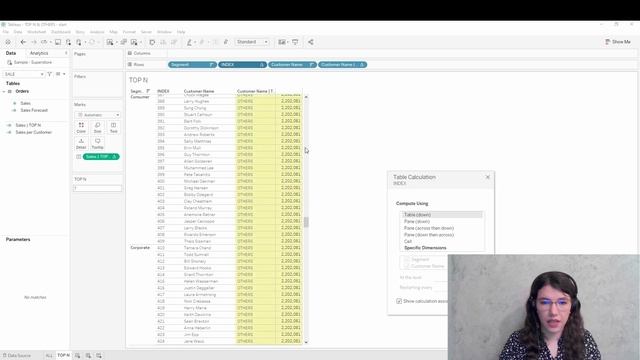Open the File menu
This screenshot has height=360, width=640.
click(6, 32)
